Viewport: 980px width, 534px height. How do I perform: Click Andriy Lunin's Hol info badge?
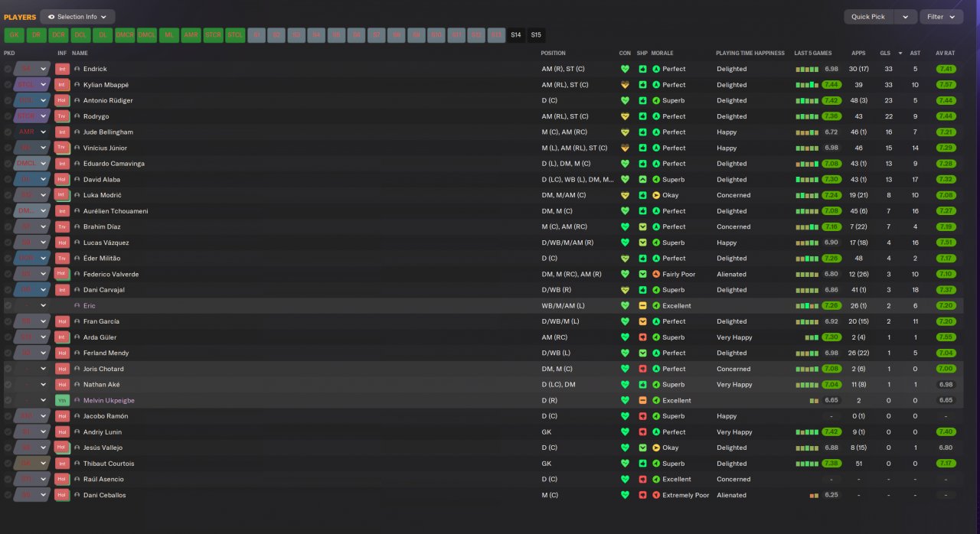(62, 432)
